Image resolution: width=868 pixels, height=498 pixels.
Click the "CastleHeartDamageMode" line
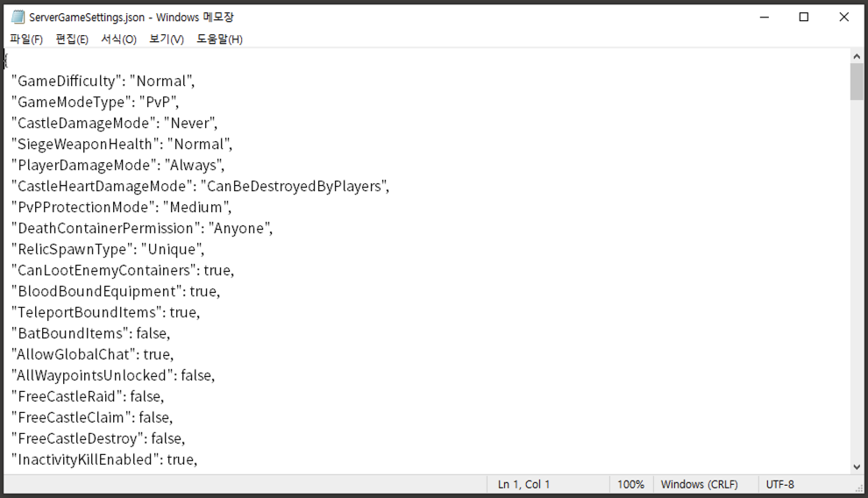[x=201, y=187]
